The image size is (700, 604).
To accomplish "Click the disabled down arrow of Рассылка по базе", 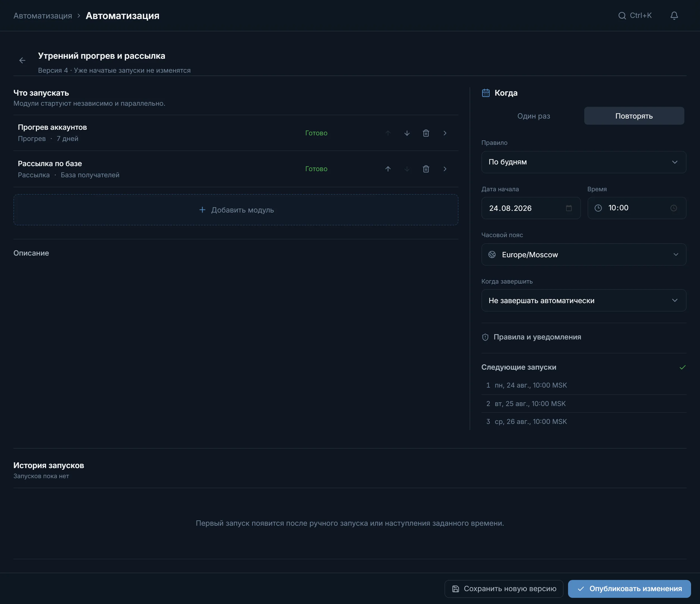I will point(407,169).
